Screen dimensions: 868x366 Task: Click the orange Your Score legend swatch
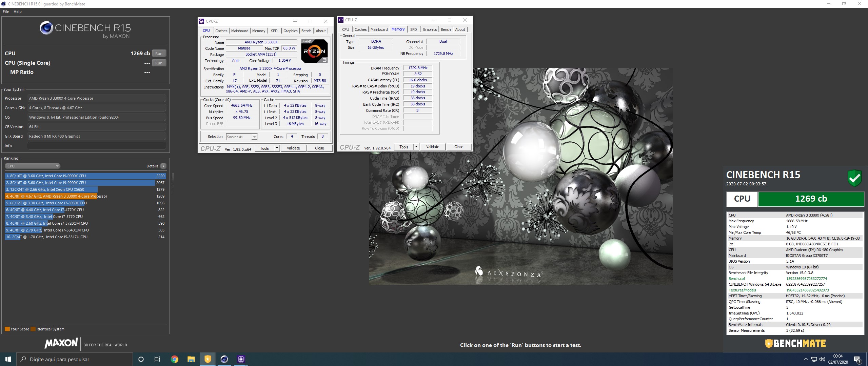[x=7, y=329]
